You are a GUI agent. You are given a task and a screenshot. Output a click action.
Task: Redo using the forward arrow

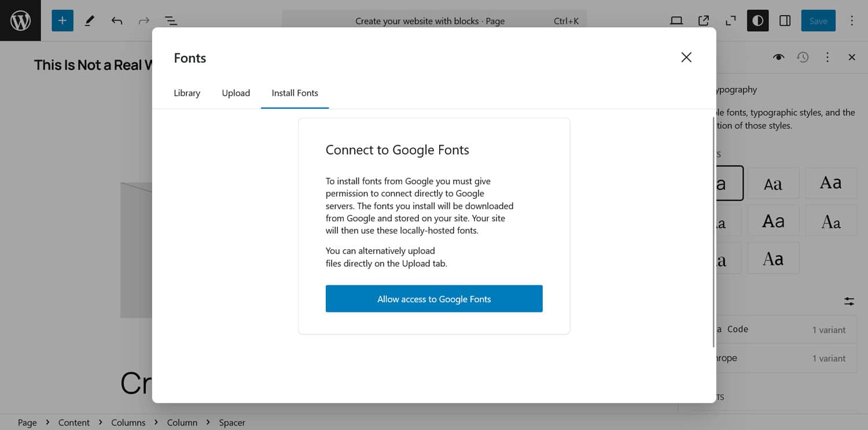[144, 21]
